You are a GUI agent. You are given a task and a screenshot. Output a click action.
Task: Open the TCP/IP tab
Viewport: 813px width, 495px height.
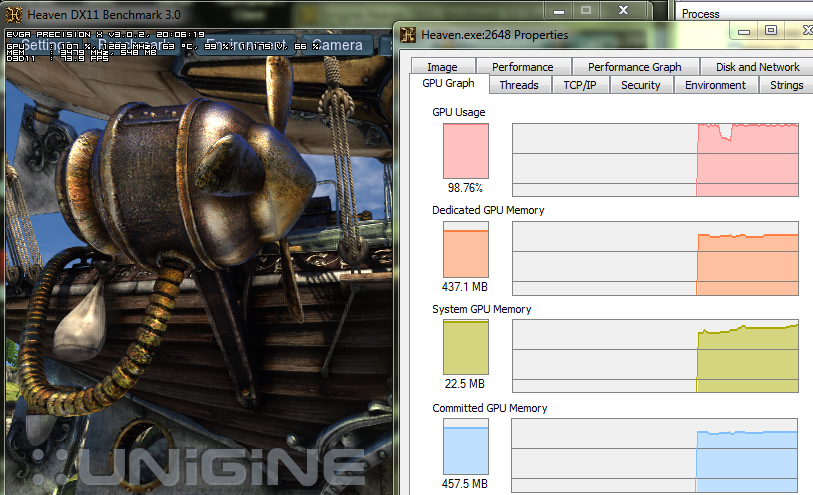tap(580, 85)
